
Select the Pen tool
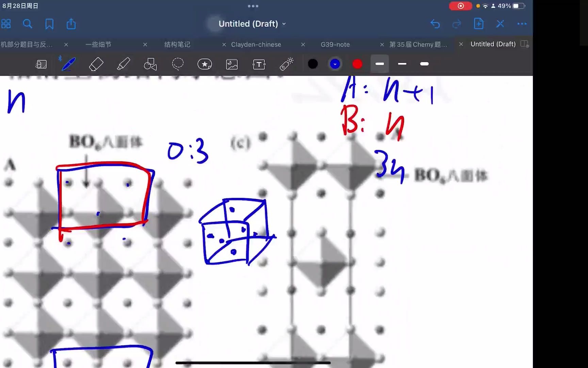(68, 64)
